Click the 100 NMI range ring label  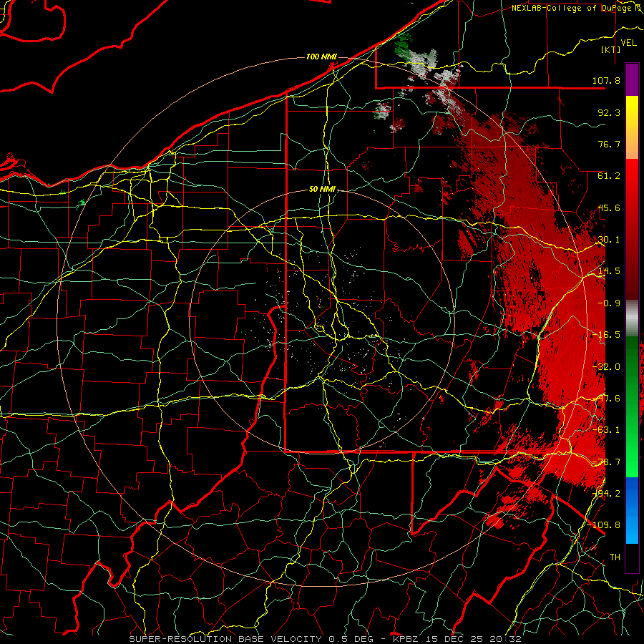pyautogui.click(x=321, y=57)
